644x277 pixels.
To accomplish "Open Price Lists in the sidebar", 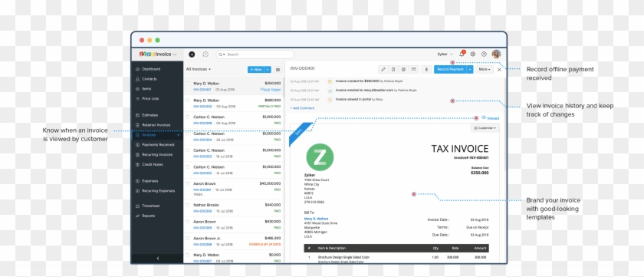I will coord(150,99).
